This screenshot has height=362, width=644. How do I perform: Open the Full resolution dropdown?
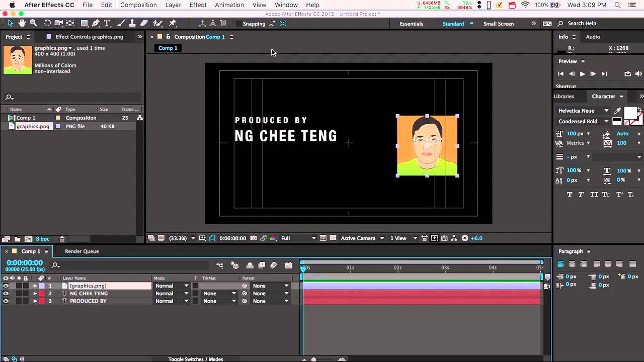(x=298, y=238)
